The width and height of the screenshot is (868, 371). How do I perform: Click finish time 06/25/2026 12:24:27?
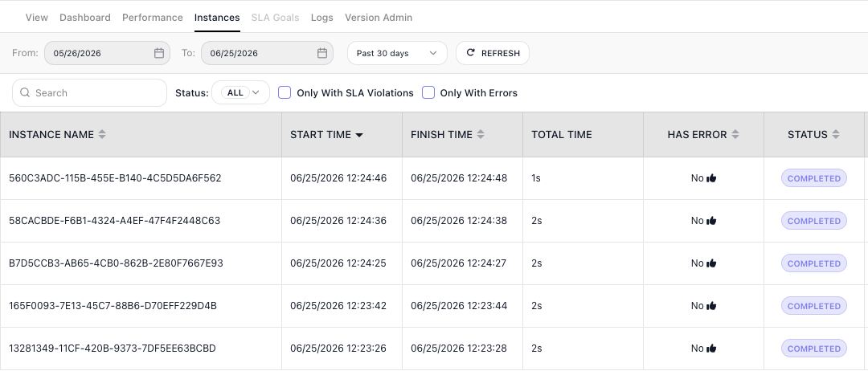(459, 263)
